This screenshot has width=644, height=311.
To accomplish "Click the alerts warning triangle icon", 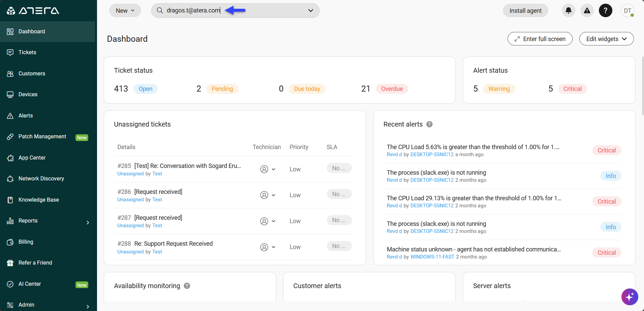I will tap(587, 10).
